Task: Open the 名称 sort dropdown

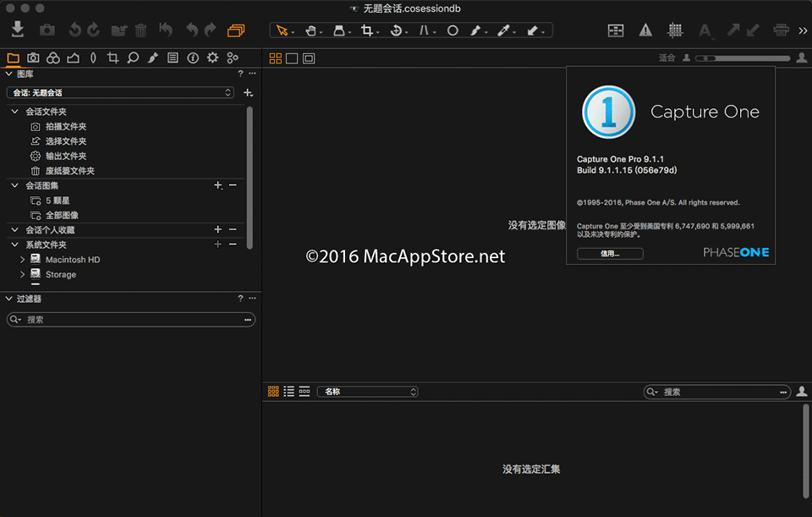Action: [x=368, y=392]
